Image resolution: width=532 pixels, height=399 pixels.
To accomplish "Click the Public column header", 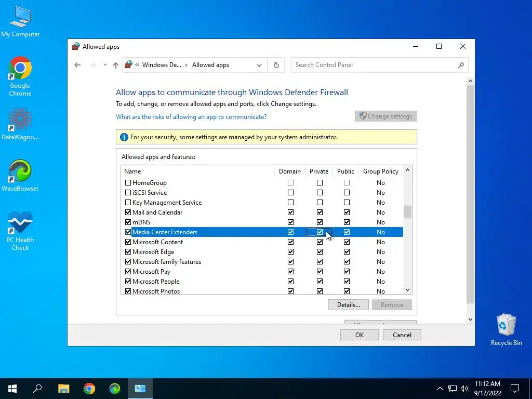I will click(x=345, y=171).
